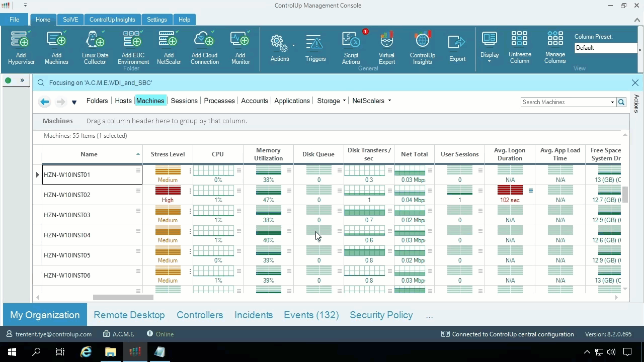Open the quick access toolbar dropdown
Viewport: 644px width, 362px height.
coord(25,6)
